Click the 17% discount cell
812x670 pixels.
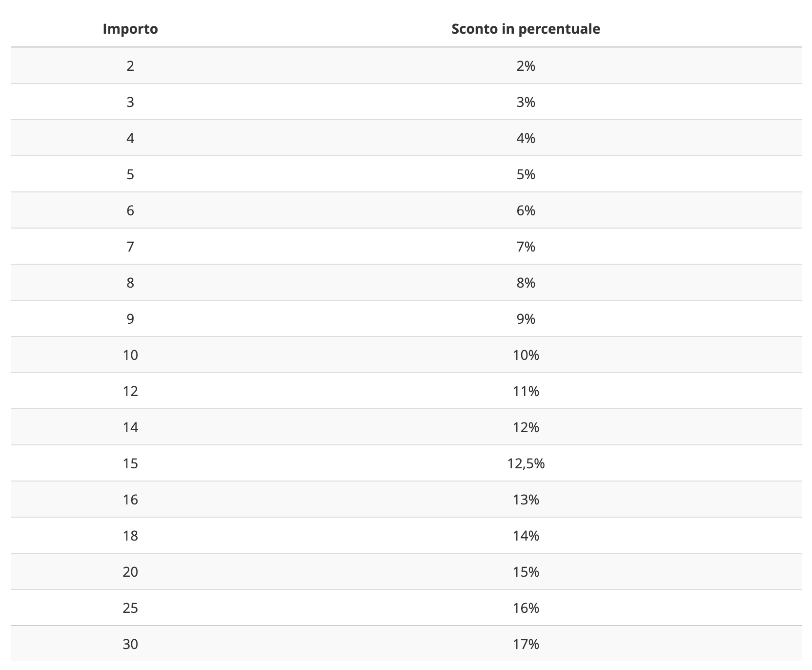pyautogui.click(x=526, y=644)
